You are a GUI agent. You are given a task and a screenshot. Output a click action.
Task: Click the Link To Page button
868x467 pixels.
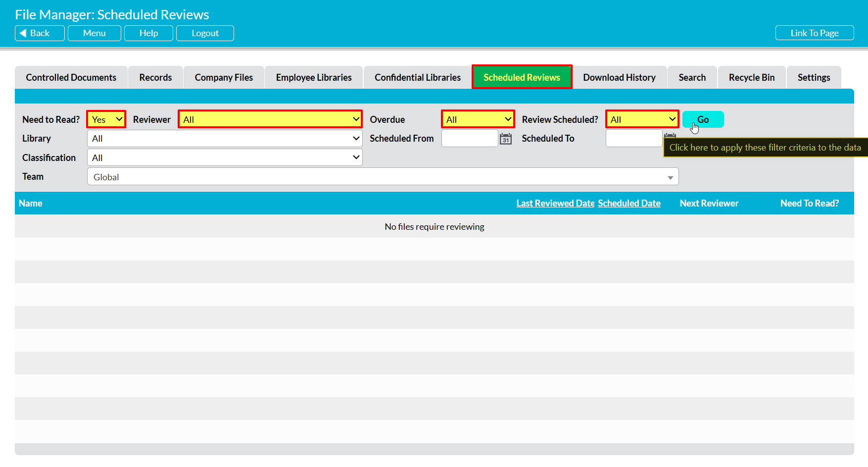point(814,33)
